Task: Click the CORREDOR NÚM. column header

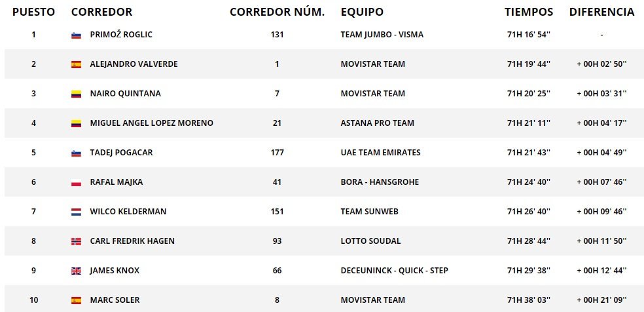Action: tap(277, 12)
